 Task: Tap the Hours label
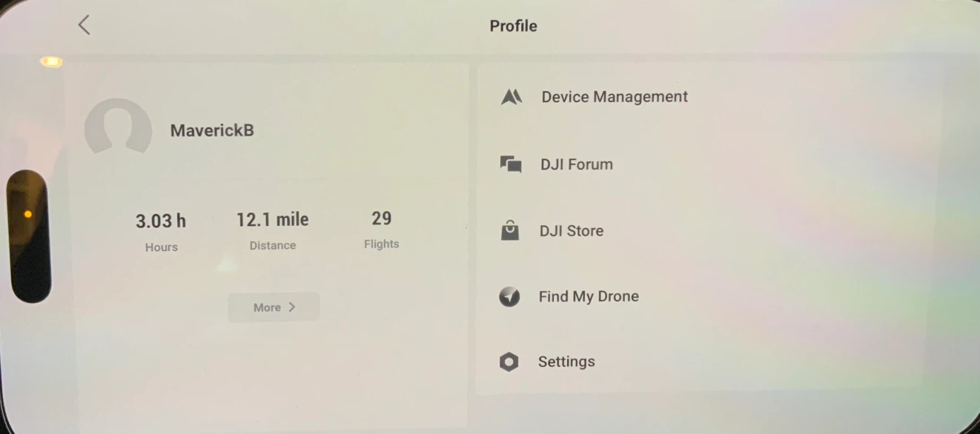click(162, 247)
